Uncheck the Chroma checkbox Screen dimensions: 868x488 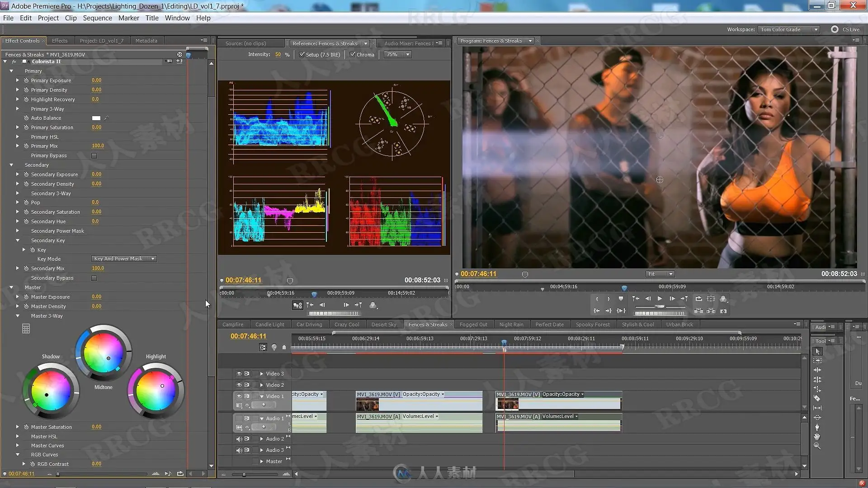pos(353,55)
